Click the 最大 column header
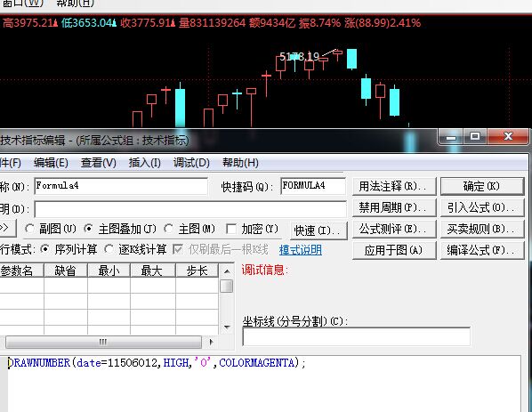Screen dimensions: 532x412 pyautogui.click(x=153, y=271)
